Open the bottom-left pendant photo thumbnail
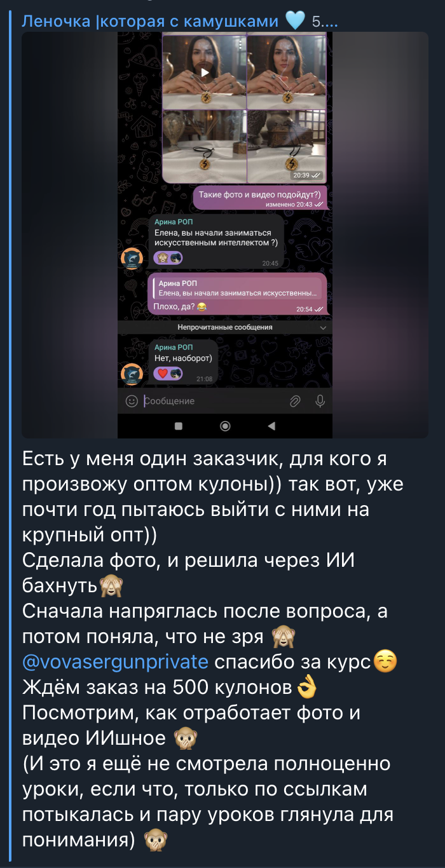The width and height of the screenshot is (445, 868). (203, 147)
